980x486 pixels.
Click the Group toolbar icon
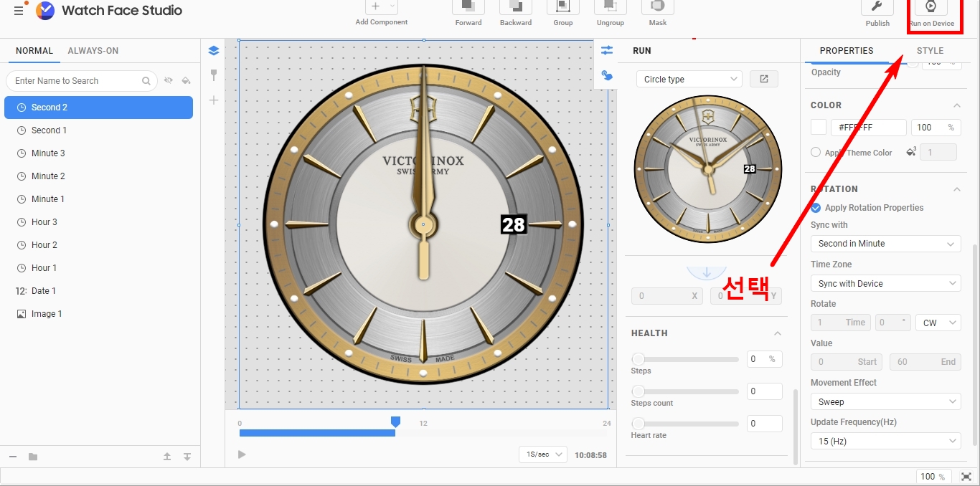(562, 6)
